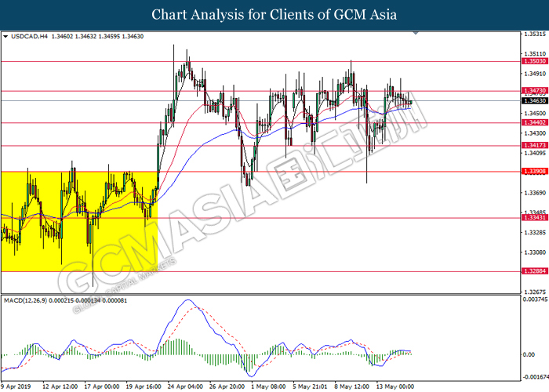This screenshot has width=549, height=392.
Task: Select the 1.33431 price level label
Action: tap(535, 218)
